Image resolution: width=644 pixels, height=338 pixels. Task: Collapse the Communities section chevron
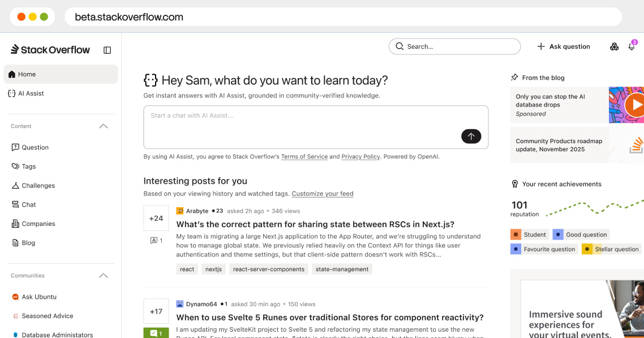pos(104,275)
